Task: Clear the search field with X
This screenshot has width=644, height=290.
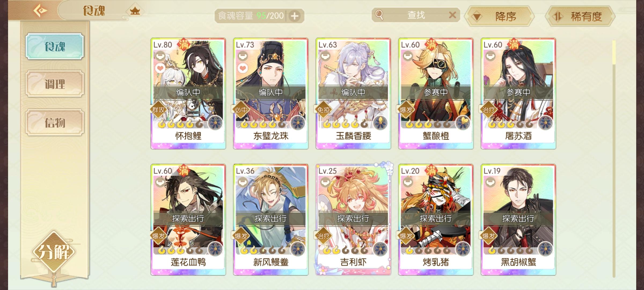Action: pos(452,15)
